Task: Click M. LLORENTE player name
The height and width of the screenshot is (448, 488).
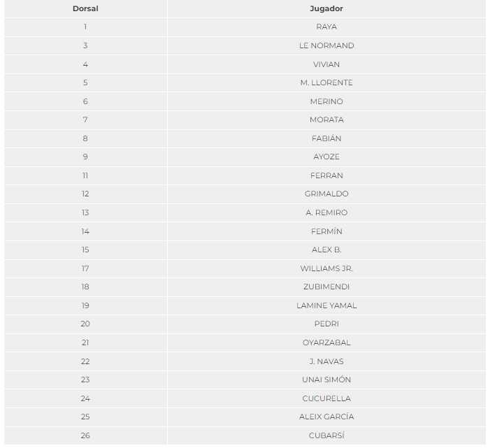Action: click(326, 82)
